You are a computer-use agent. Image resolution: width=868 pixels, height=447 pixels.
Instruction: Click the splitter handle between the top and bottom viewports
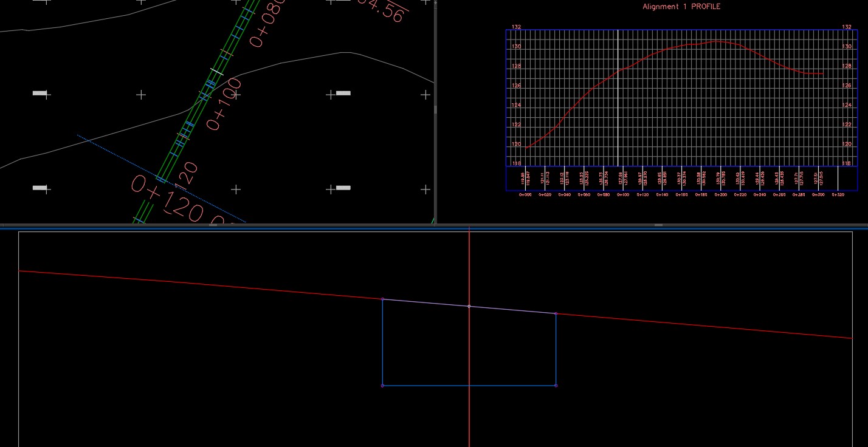658,225
